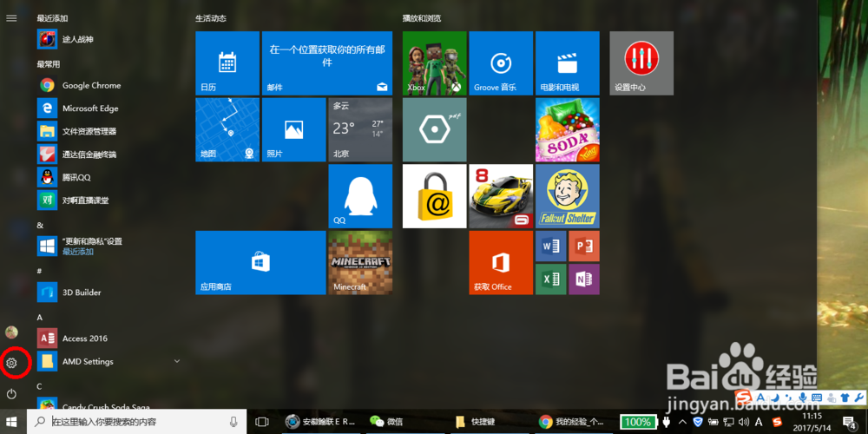Activate the microphone in the search box
The height and width of the screenshot is (434, 868).
click(x=233, y=422)
